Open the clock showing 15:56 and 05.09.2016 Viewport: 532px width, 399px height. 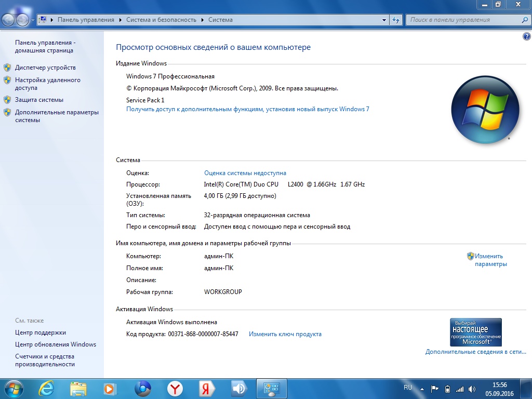coord(499,389)
